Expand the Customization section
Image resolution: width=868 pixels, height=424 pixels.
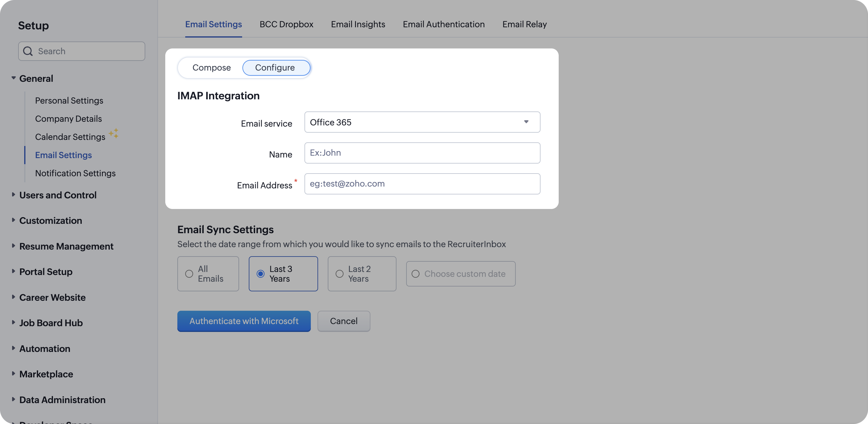pos(14,220)
